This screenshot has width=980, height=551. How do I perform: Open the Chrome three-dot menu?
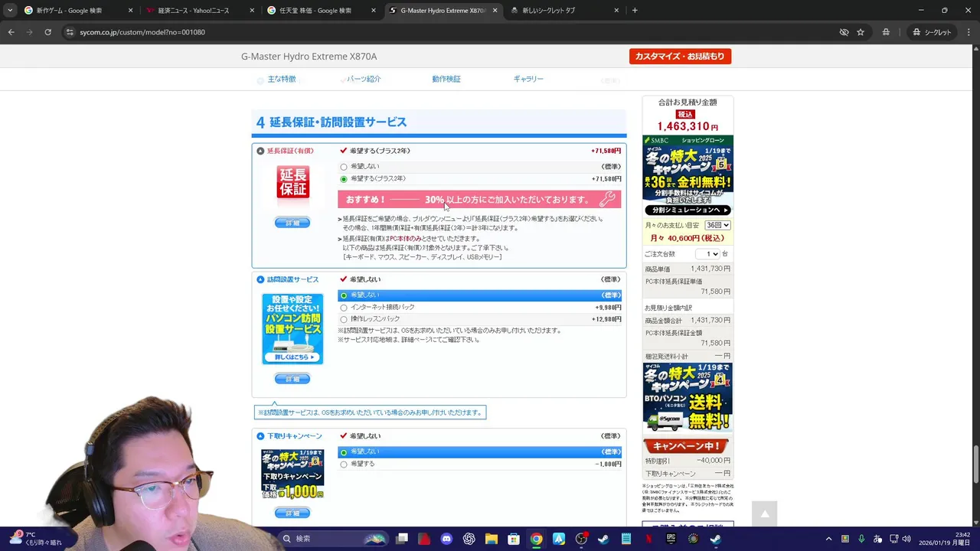point(968,32)
